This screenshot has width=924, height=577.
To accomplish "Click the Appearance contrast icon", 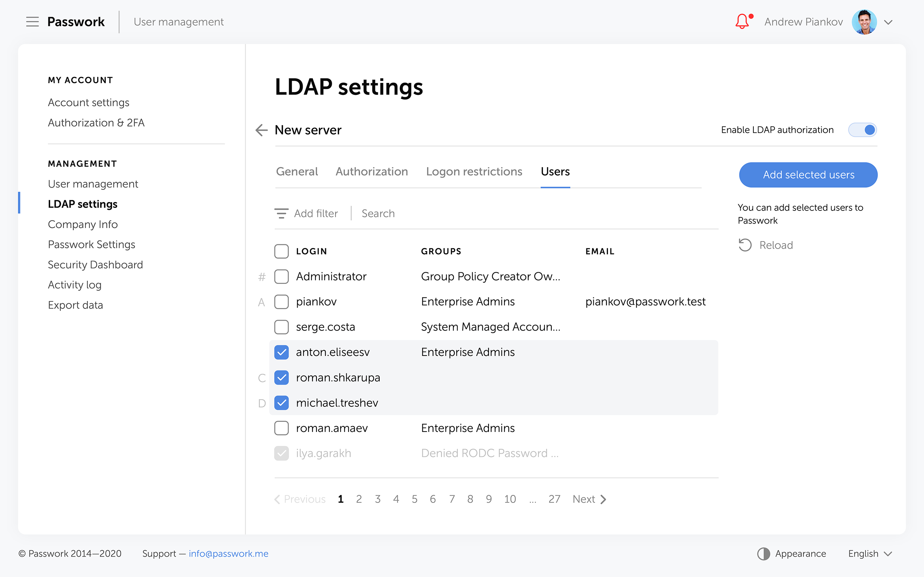I will click(763, 554).
